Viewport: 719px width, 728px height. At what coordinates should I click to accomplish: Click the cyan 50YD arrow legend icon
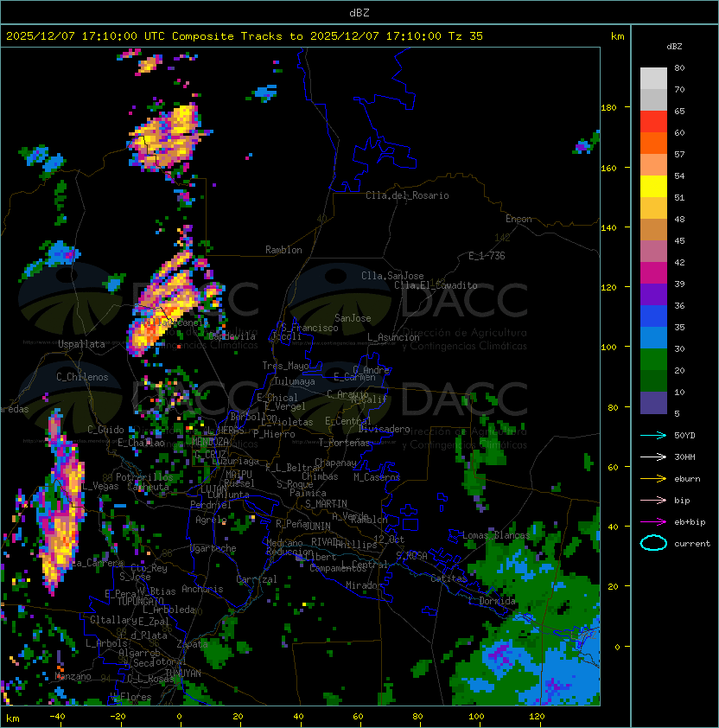(653, 436)
